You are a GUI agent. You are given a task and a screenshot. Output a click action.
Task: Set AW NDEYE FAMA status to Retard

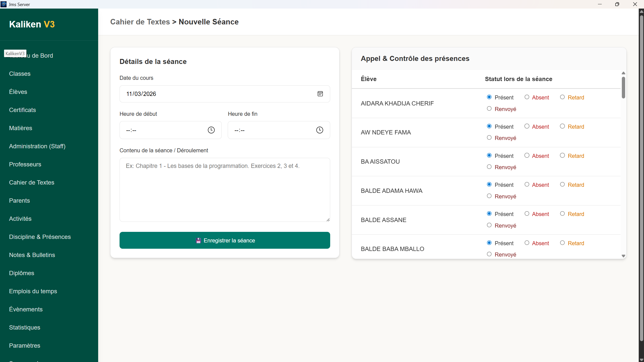tap(562, 126)
